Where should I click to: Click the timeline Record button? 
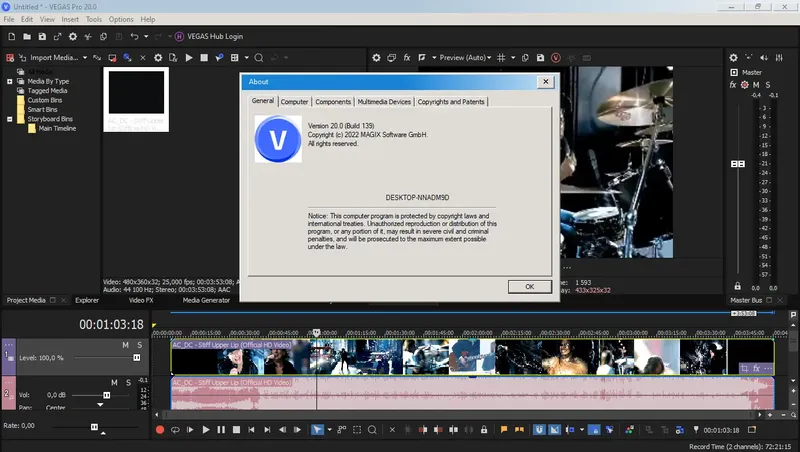160,430
